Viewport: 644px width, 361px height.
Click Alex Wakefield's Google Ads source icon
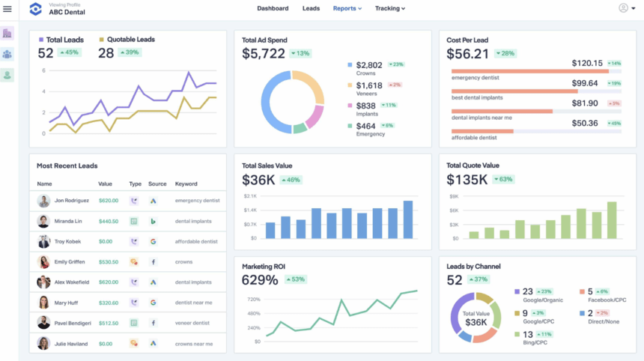coord(154,282)
